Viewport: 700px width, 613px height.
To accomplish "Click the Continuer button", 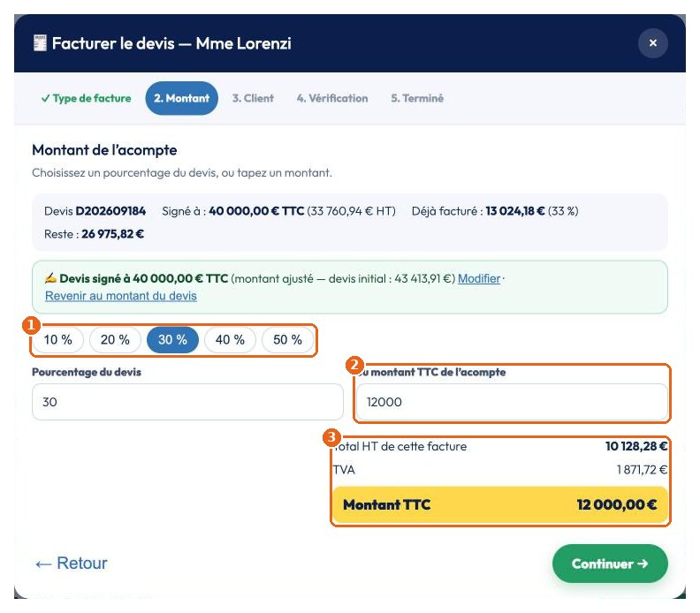I will (610, 564).
